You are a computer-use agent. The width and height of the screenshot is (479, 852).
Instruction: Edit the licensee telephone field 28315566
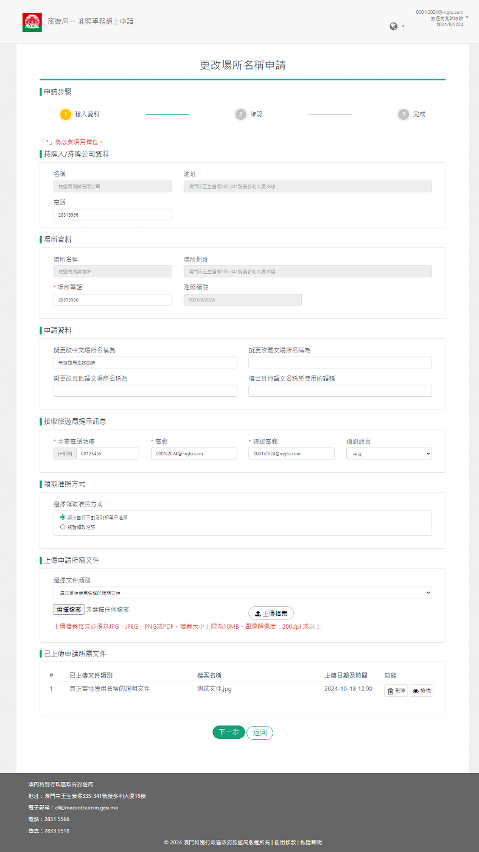coord(112,215)
